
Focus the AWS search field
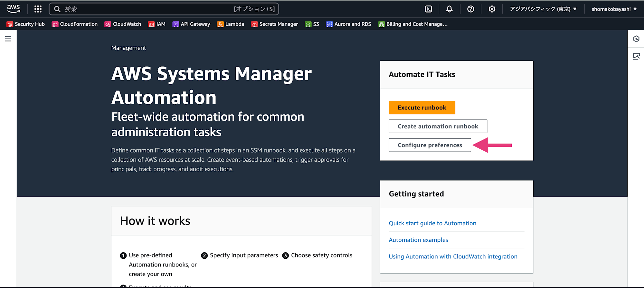(164, 9)
